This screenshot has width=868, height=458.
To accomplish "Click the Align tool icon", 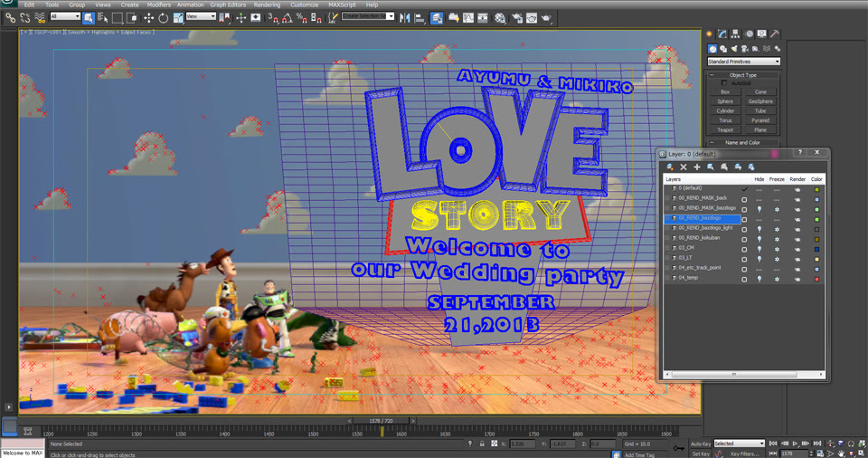I will coord(420,18).
